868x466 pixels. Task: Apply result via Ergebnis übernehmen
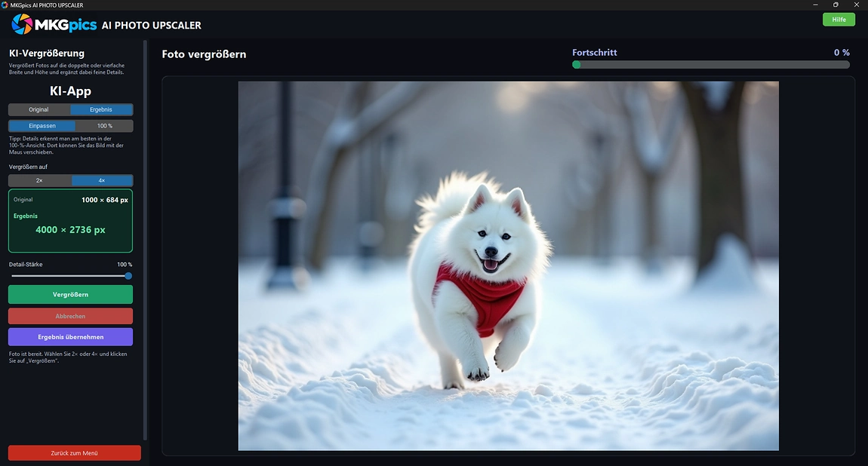[70, 336]
